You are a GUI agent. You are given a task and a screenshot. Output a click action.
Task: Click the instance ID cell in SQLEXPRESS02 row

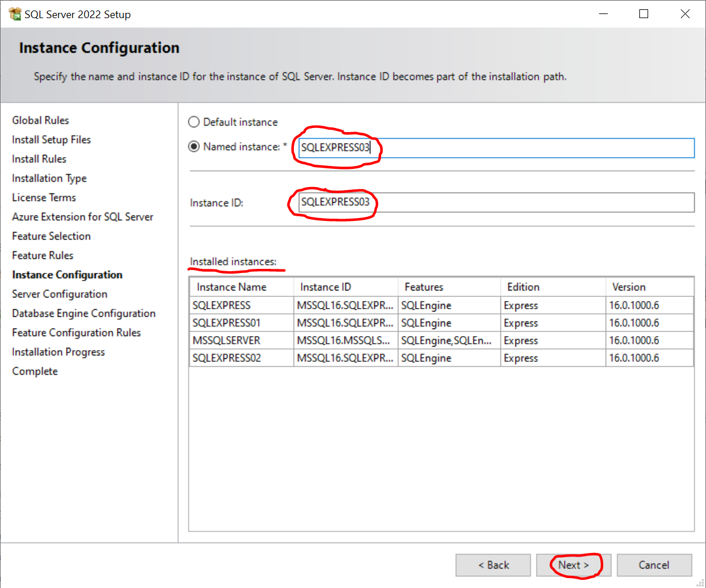click(346, 358)
